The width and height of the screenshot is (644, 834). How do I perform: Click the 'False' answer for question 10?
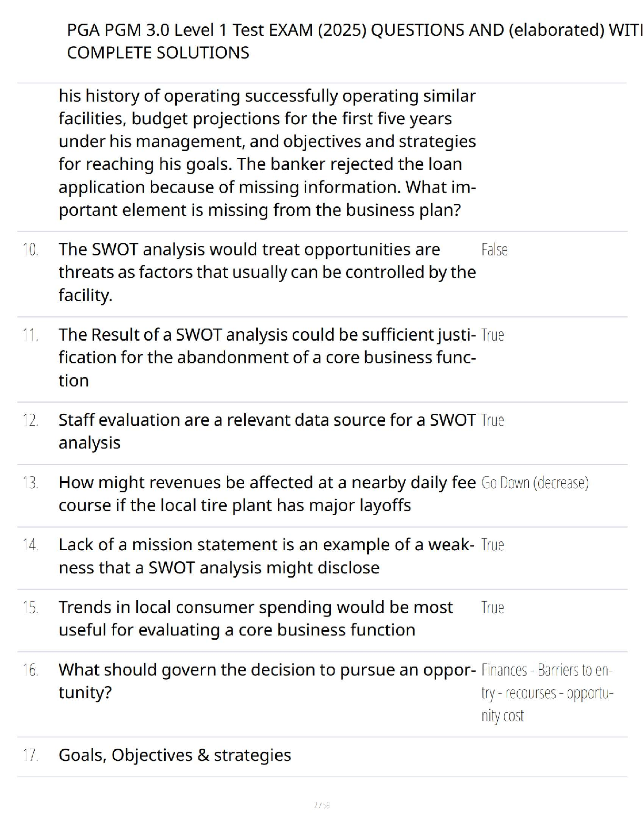point(494,250)
